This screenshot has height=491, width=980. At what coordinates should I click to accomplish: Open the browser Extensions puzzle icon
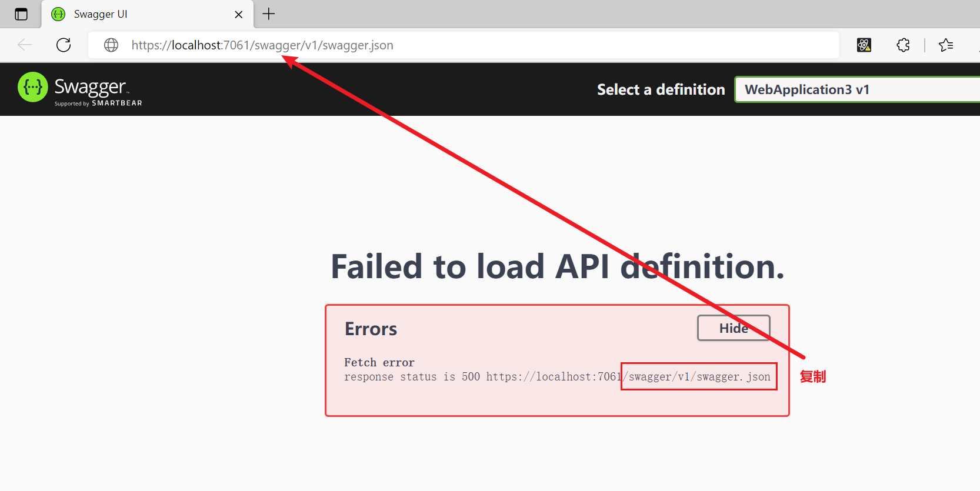pyautogui.click(x=903, y=45)
